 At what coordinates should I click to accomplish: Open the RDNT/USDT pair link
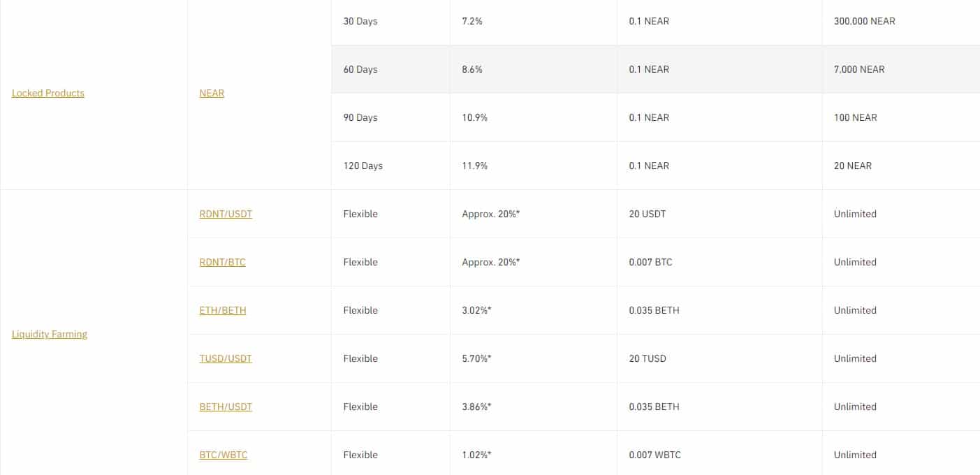226,214
